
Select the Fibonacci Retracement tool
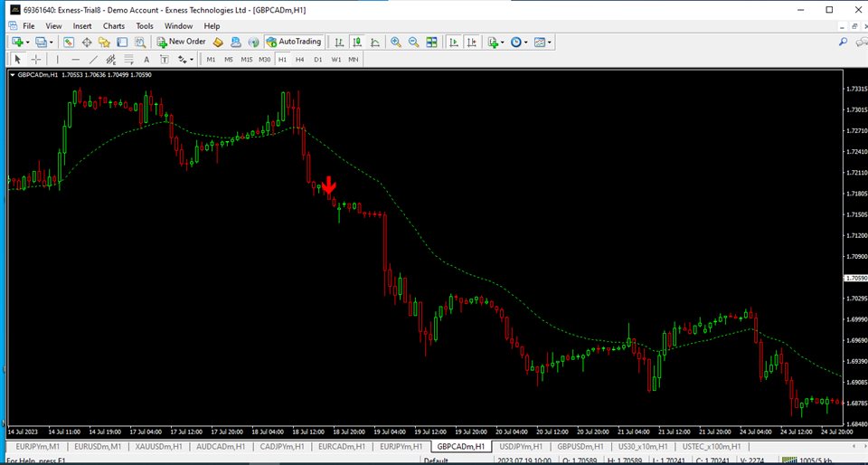pyautogui.click(x=128, y=59)
